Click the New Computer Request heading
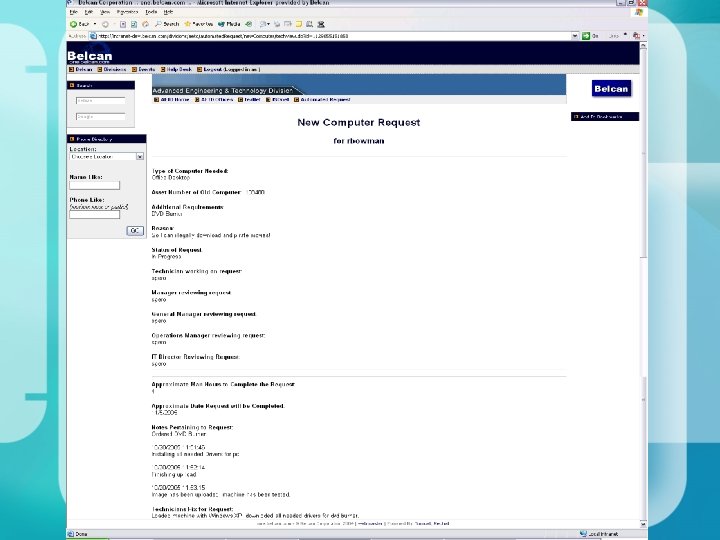720x540 pixels. pyautogui.click(x=359, y=123)
